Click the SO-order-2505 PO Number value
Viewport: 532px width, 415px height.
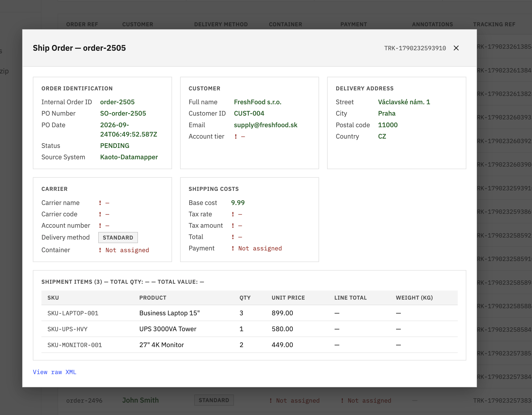tap(123, 113)
